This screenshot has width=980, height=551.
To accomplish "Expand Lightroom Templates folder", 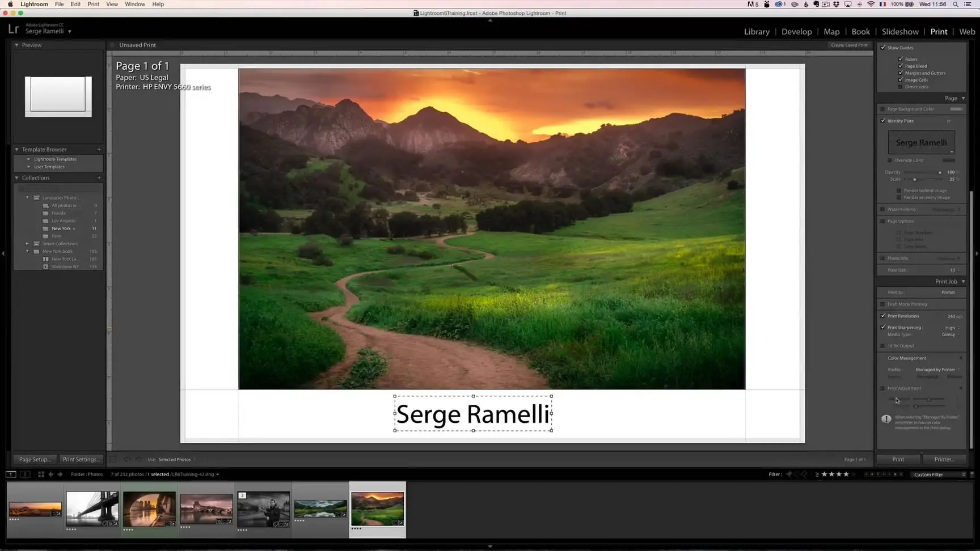I will [29, 159].
